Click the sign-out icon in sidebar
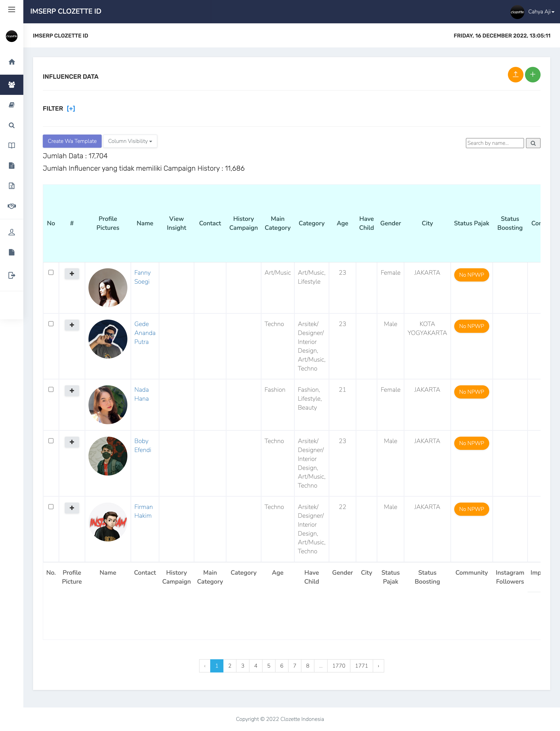The height and width of the screenshot is (731, 560). [12, 275]
